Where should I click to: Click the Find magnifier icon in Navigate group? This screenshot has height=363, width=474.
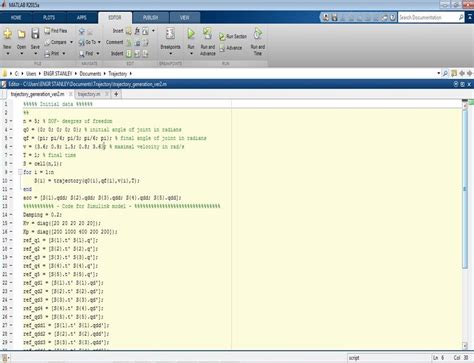tap(82, 53)
